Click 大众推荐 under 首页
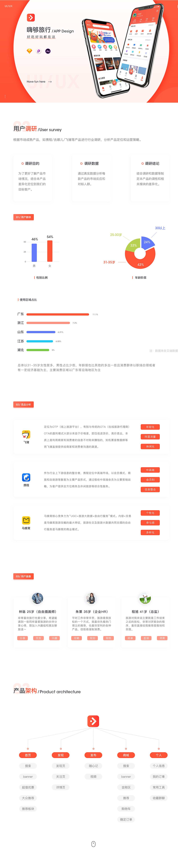Viewport: 178px width, 868px height. 28,798
